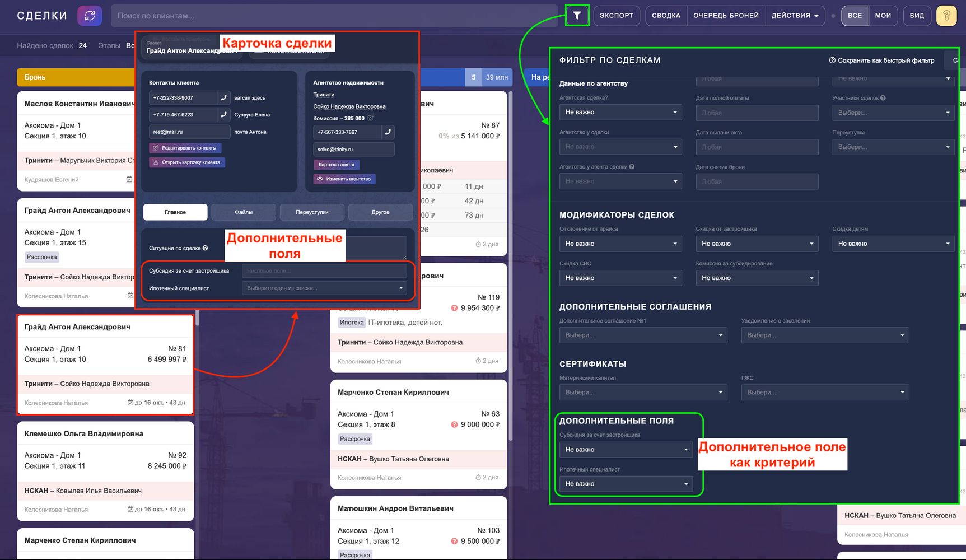
Task: Open 'Агентство у сделки' filter dropdown
Action: click(x=620, y=147)
